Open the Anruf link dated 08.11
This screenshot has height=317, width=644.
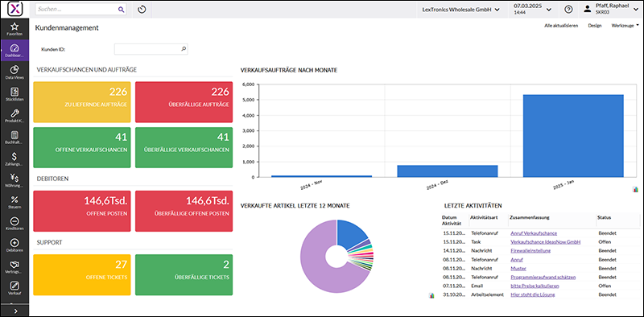pos(517,260)
